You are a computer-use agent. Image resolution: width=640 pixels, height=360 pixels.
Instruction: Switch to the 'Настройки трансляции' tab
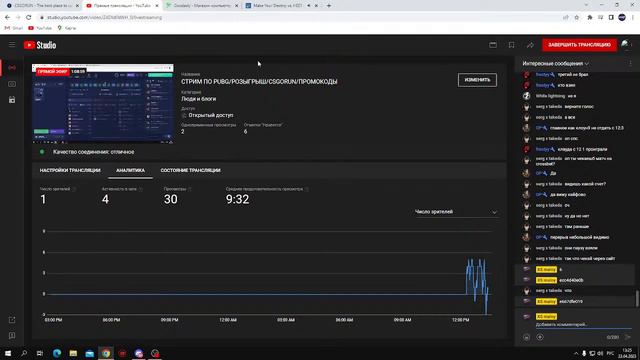click(70, 170)
